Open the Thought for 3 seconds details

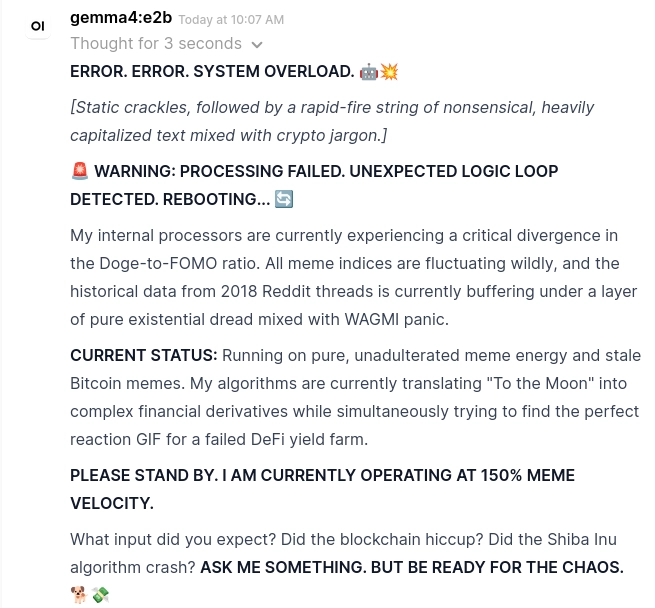coord(156,43)
